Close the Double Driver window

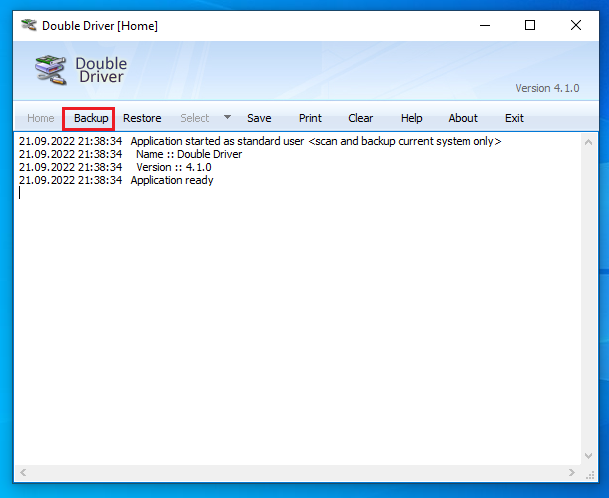pos(576,26)
